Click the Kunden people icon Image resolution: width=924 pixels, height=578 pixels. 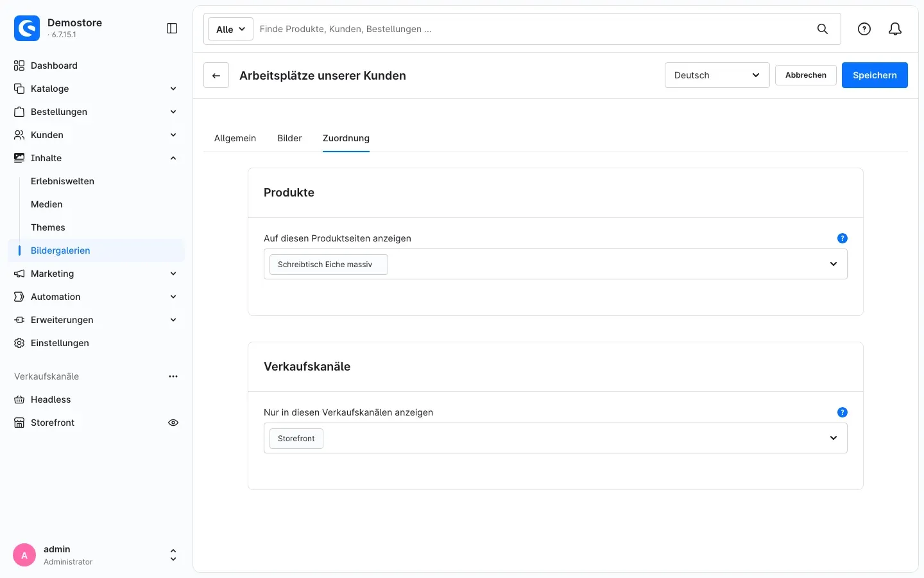(x=19, y=135)
